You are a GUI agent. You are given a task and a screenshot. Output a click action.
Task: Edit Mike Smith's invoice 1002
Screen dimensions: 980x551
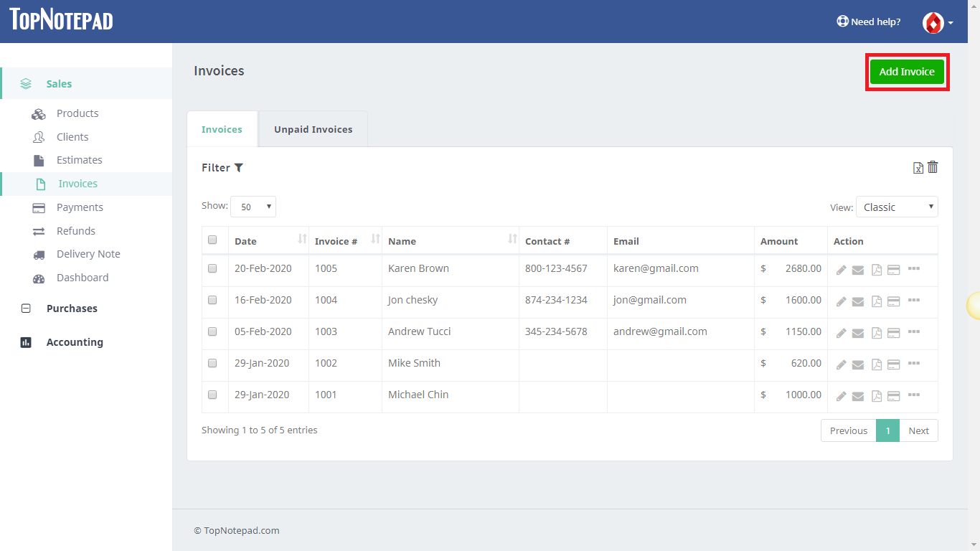pos(842,365)
